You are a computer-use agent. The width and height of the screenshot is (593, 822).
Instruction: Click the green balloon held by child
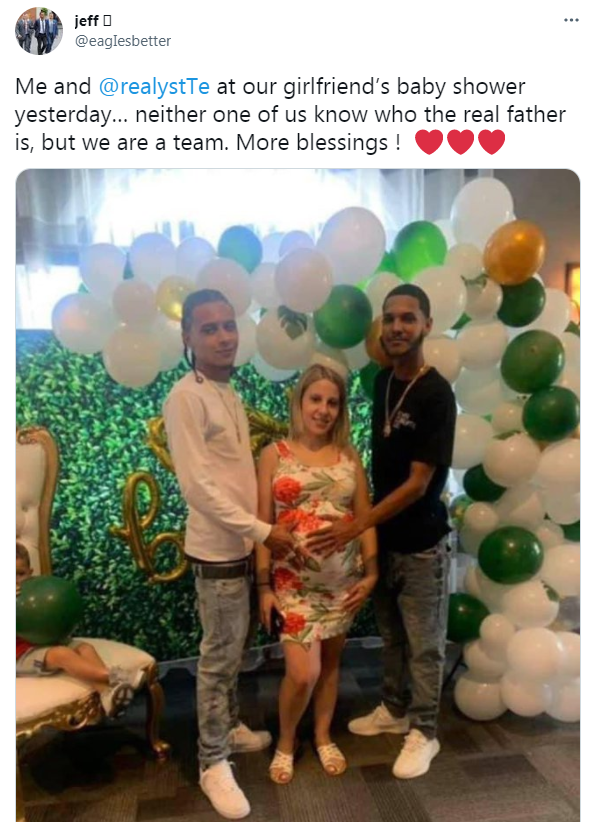click(48, 610)
